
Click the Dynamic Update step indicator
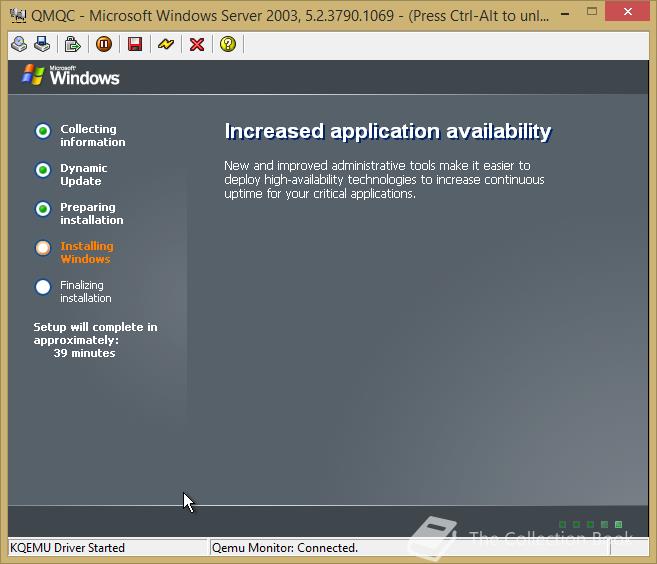tap(43, 170)
